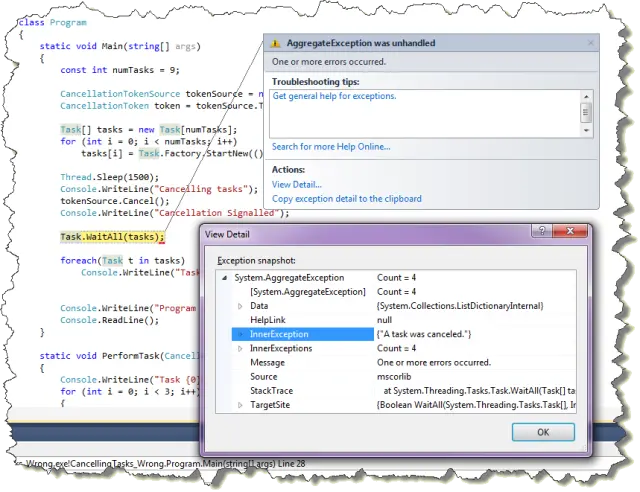Click the status bar text 'Line 28'
Image resolution: width=640 pixels, height=492 pixels.
(293, 464)
